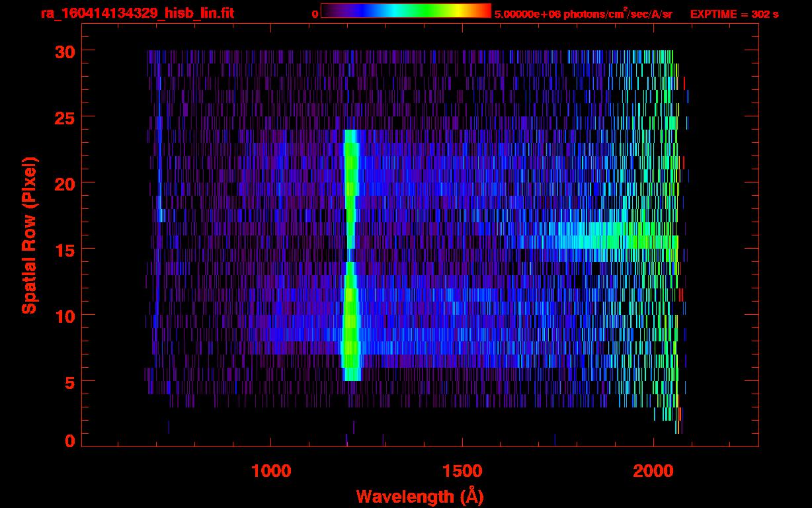Click the EXPTIME = 302 s label
The width and height of the screenshot is (812, 508).
734,14
